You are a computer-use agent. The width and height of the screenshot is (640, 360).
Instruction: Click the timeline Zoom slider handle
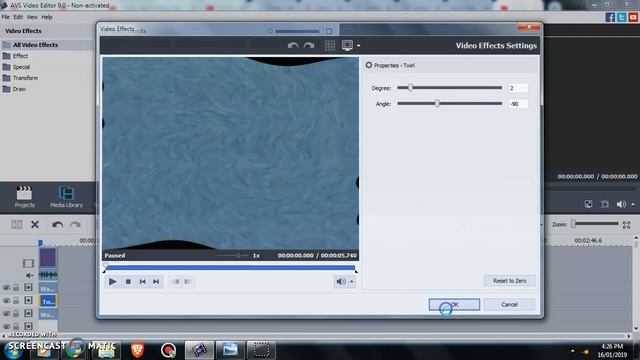point(573,224)
